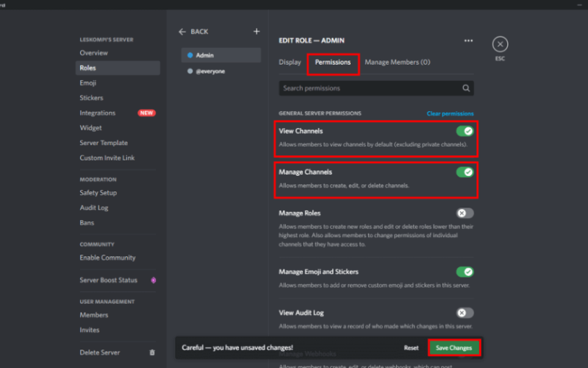Viewport: 588px width, 368px height.
Task: Enable Manage Roles permission
Action: (x=465, y=213)
